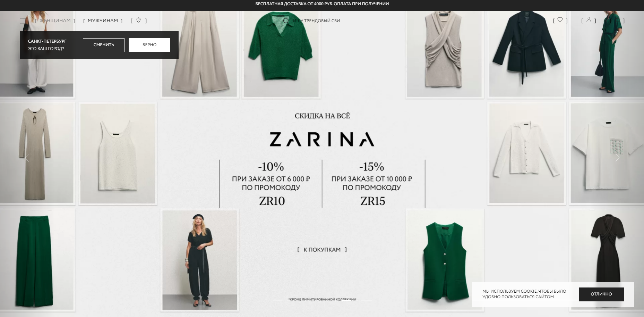
Task: Select the white tank top thumbnail
Action: coord(118,153)
